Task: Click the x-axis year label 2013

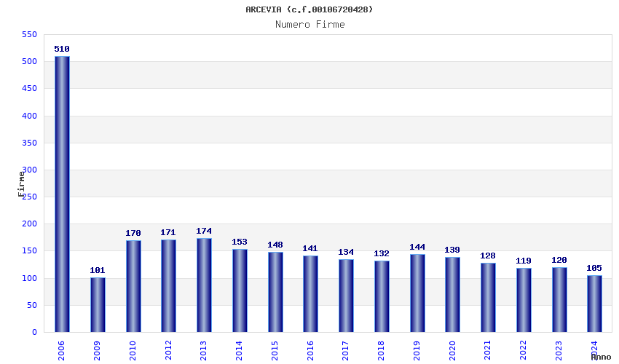Action: click(x=204, y=351)
